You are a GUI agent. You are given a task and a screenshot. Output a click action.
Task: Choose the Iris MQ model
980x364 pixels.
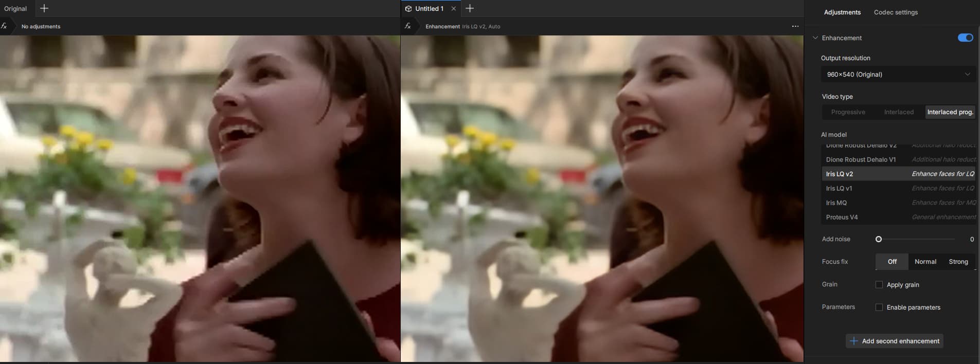(x=899, y=203)
